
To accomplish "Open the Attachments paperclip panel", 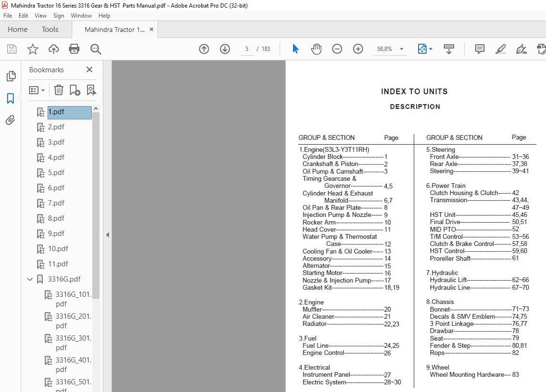I will [10, 120].
